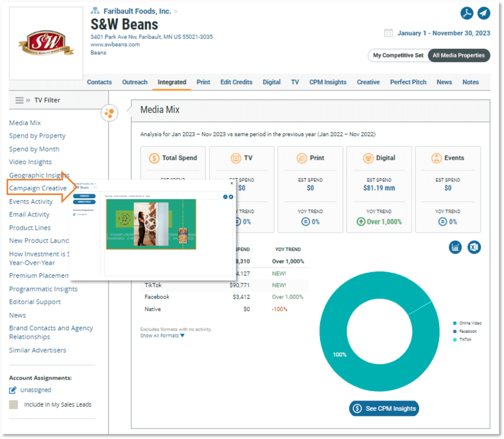This screenshot has height=439, width=504.
Task: Open the Notes tab
Action: pyautogui.click(x=471, y=82)
